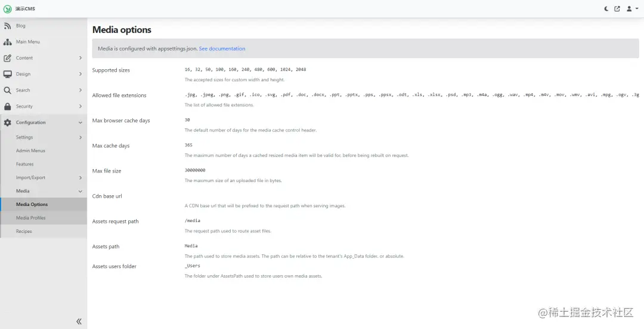644x329 pixels.
Task: Click the Main Menu sitemap icon
Action: click(x=7, y=42)
